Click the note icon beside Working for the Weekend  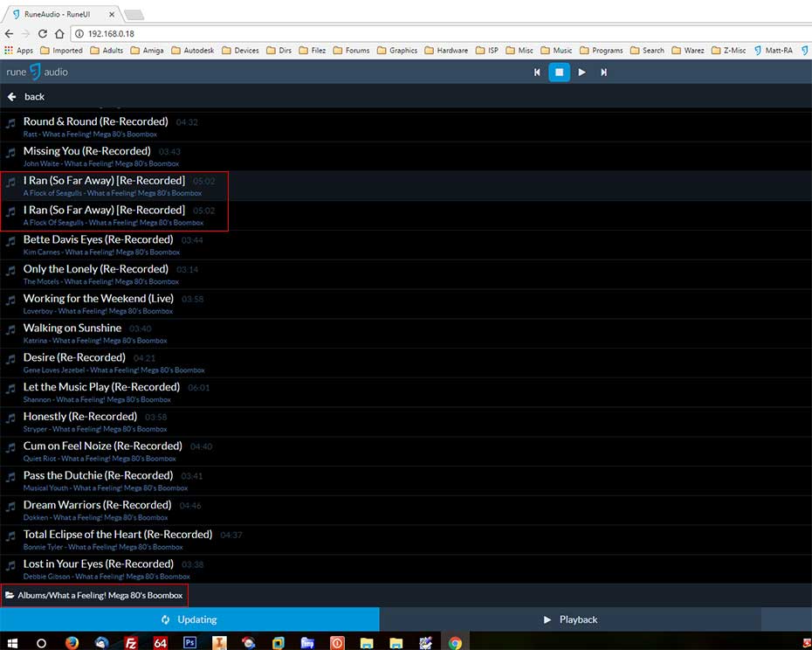(x=10, y=301)
